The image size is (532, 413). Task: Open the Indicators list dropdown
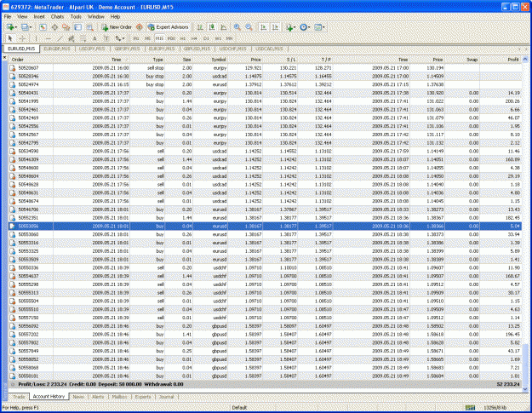tap(290, 27)
